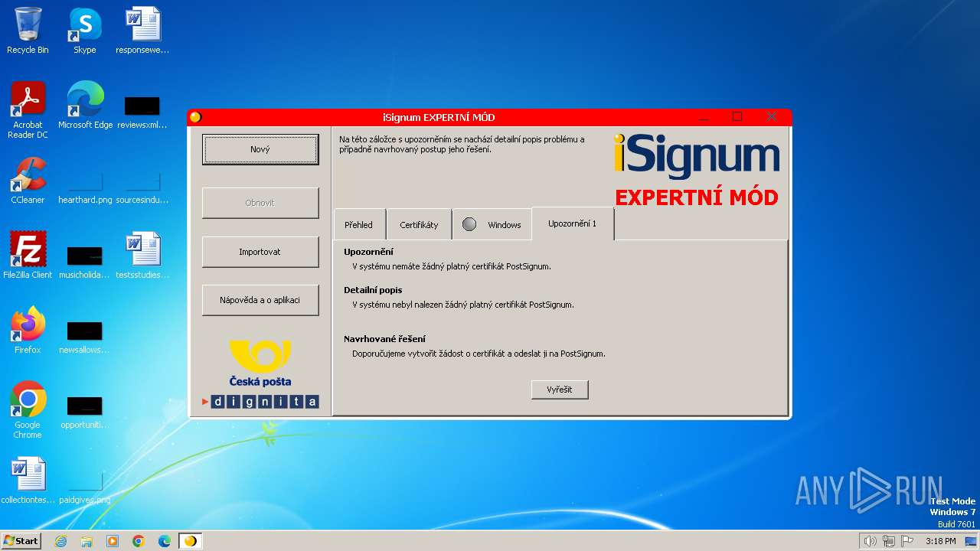Switch to the Přehled tab
This screenshot has height=551, width=980.
(x=359, y=225)
